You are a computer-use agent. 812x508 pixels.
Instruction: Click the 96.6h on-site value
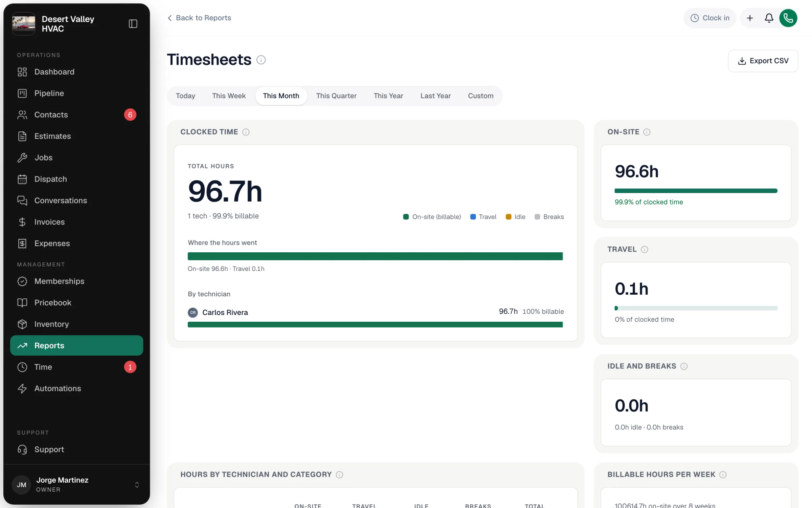[x=637, y=171]
